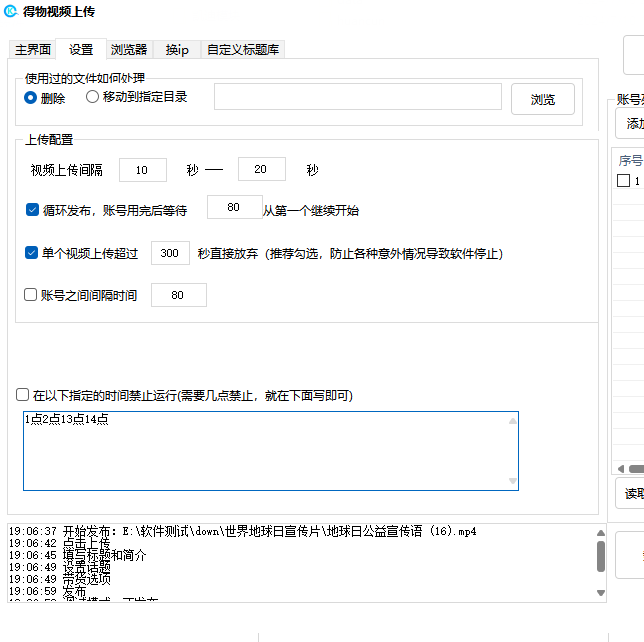Viewport: 644px width, 642px height.
Task: Switch to the 主界面 tab
Action: 33,50
